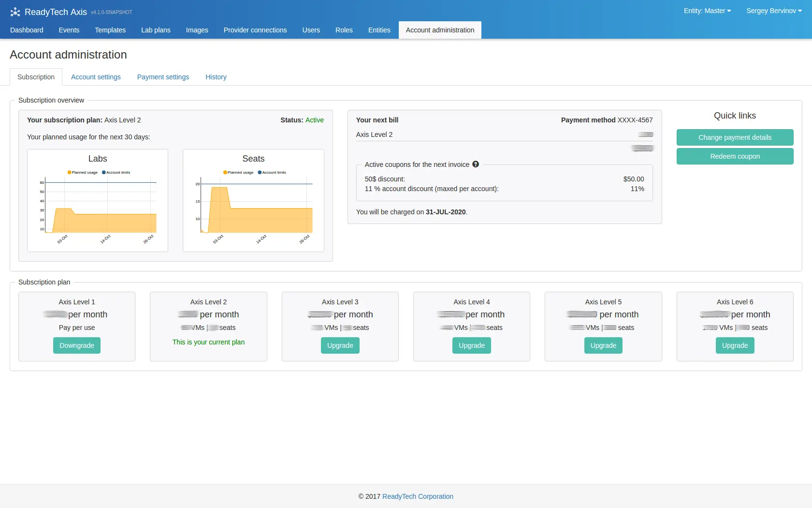Upgrade to the Axis Level 3 plan

click(340, 345)
